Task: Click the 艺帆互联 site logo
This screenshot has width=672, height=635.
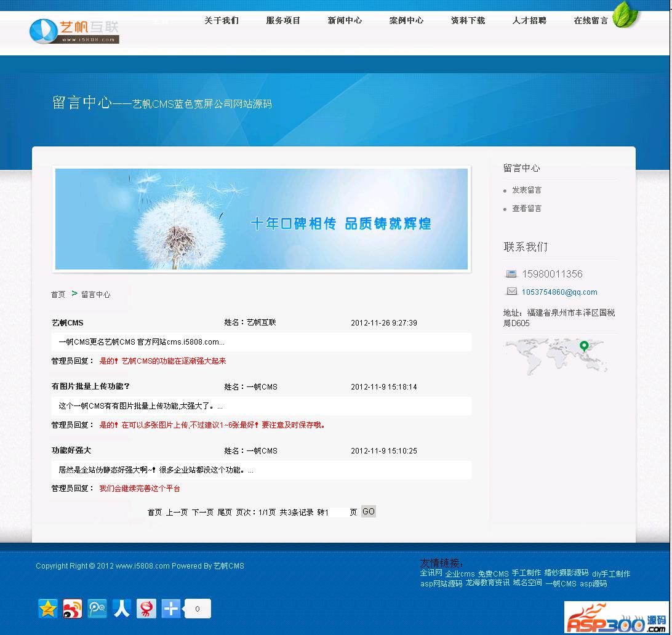Action: (74, 31)
